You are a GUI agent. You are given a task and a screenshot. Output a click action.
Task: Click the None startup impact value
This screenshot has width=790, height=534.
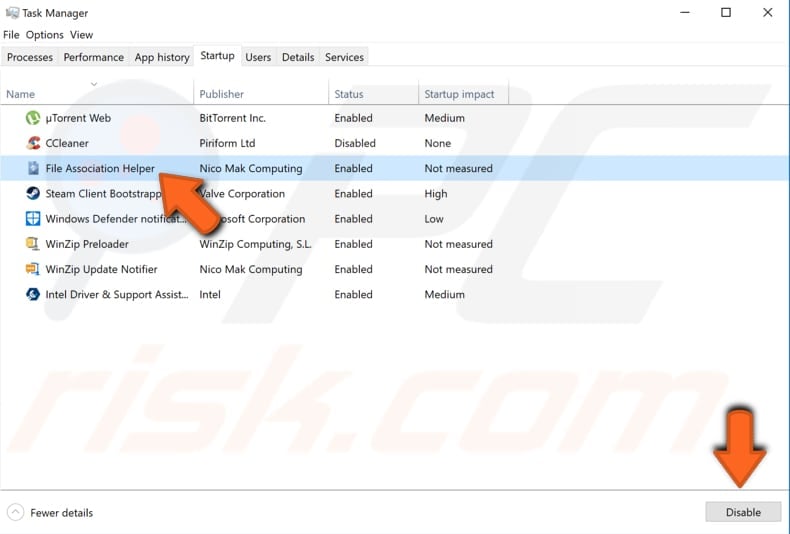point(437,143)
